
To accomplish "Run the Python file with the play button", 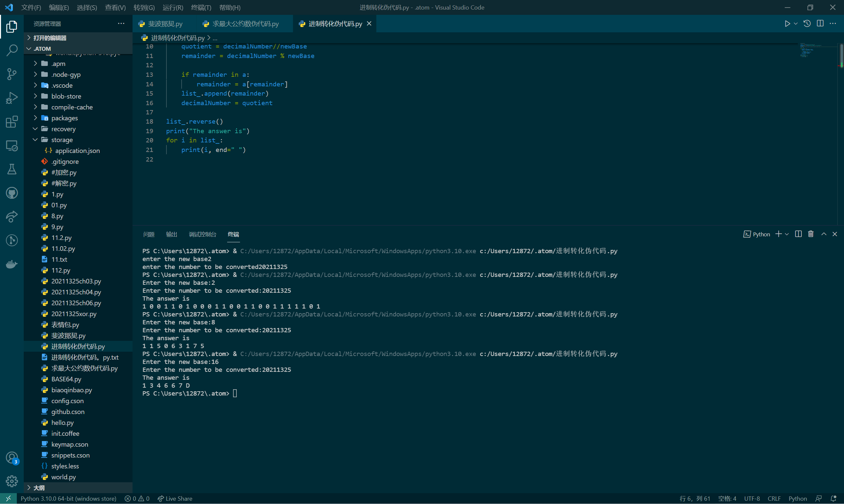I will tap(787, 23).
